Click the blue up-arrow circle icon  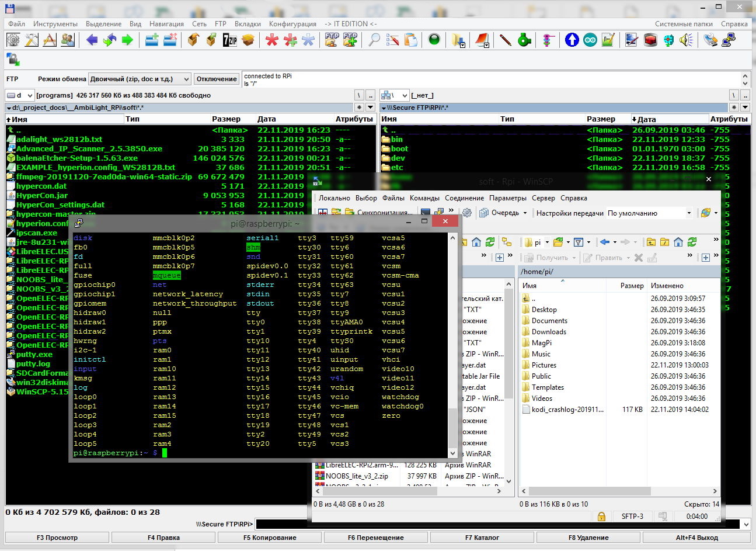(572, 40)
